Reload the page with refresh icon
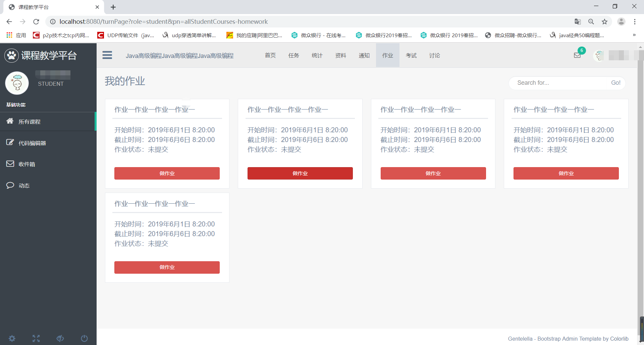Image resolution: width=644 pixels, height=345 pixels. [x=36, y=21]
